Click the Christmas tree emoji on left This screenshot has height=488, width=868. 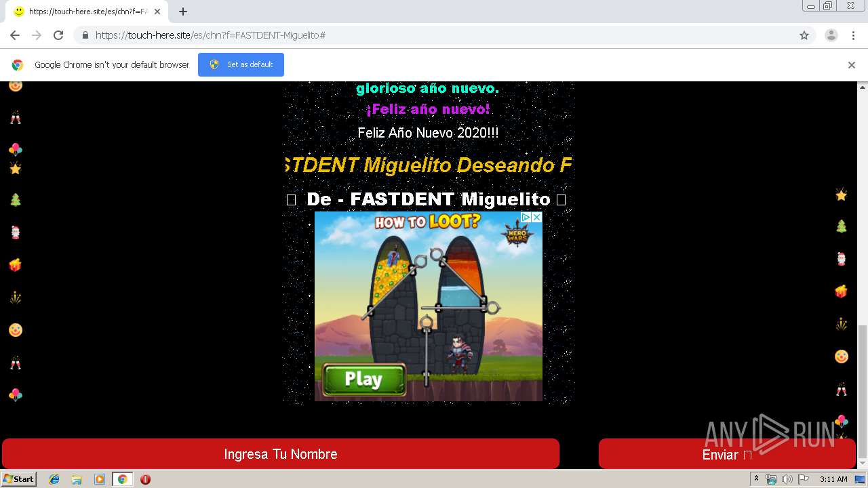pyautogui.click(x=16, y=200)
